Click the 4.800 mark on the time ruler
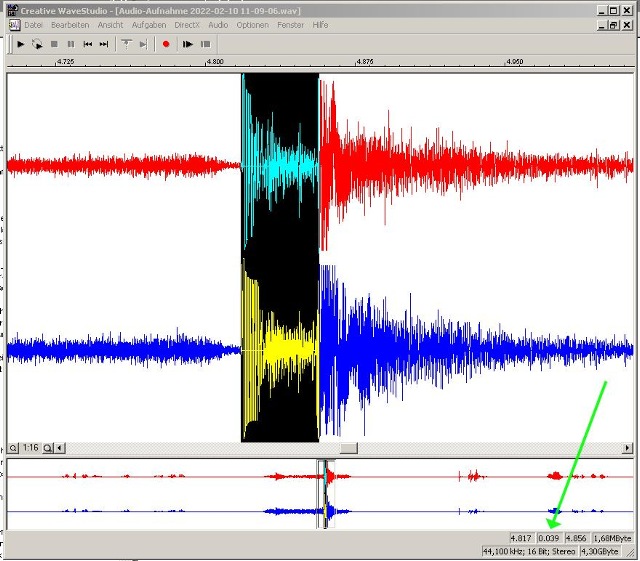 215,62
